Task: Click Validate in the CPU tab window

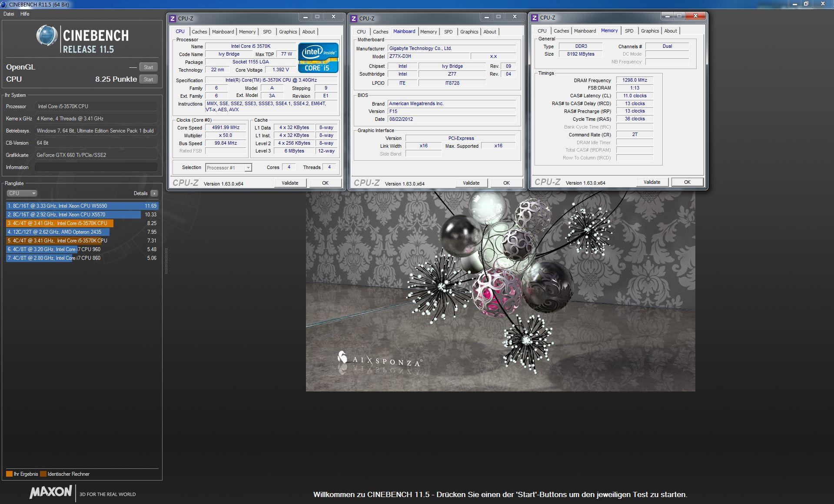Action: [x=290, y=183]
